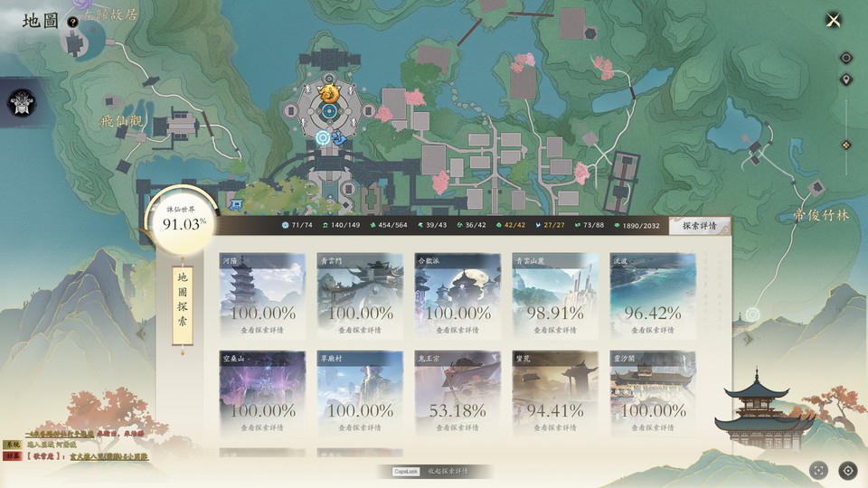The height and width of the screenshot is (488, 868).
Task: Click 查看探索詳情 under 青雲山麓
Action: pos(555,330)
